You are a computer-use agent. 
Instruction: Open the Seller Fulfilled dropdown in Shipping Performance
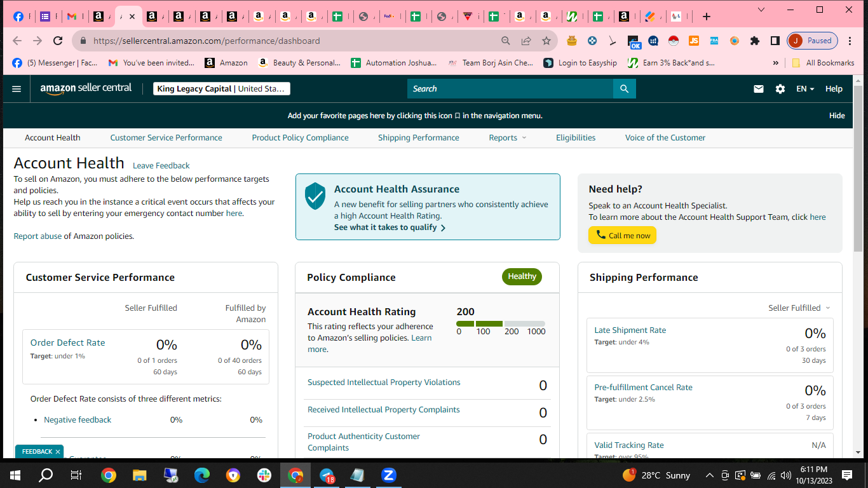point(799,308)
